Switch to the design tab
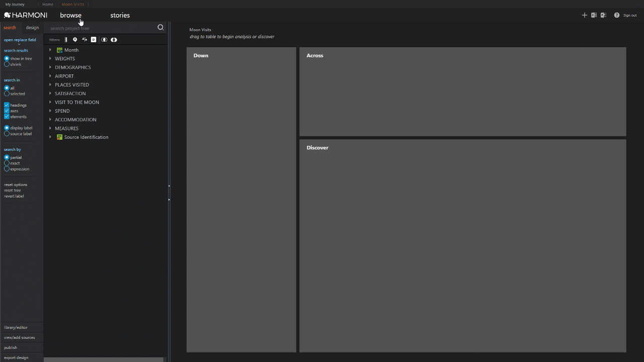Screen dimensions: 644x362 (32, 28)
